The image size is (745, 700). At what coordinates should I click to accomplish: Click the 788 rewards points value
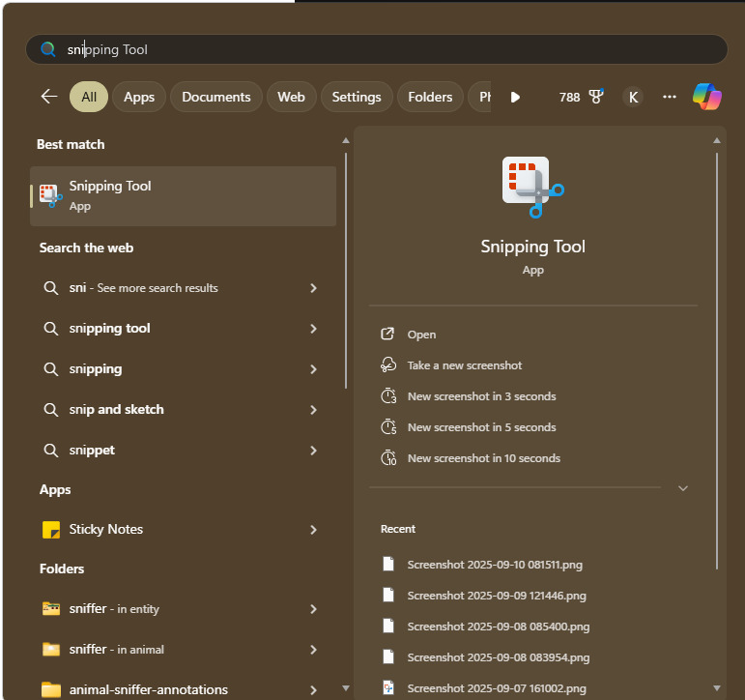click(x=569, y=97)
